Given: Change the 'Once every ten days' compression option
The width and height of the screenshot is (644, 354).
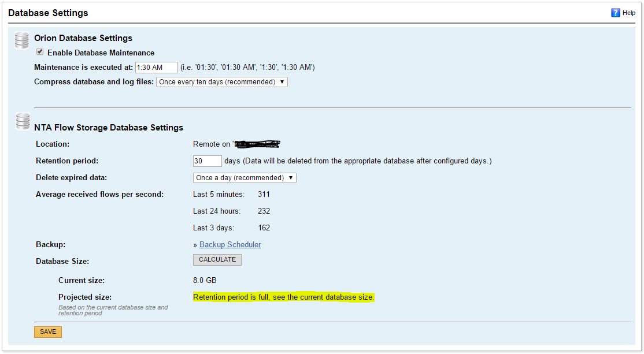Looking at the screenshot, I should pos(221,81).
